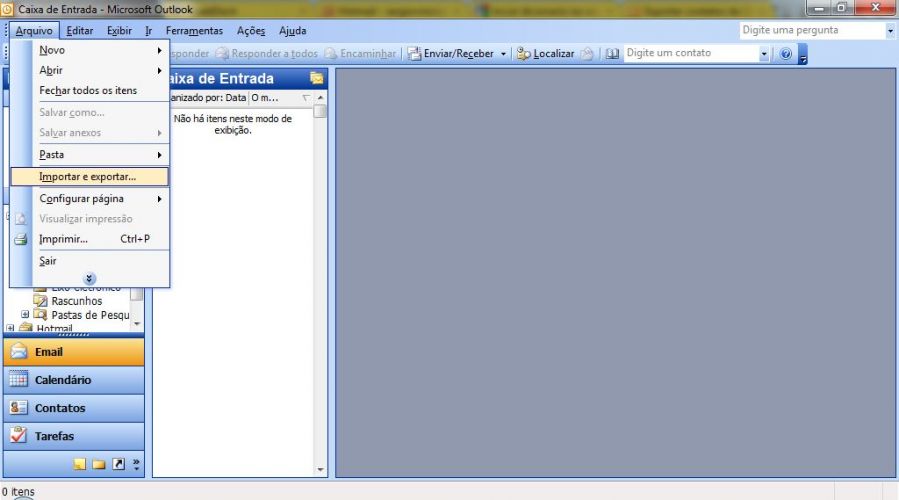899x500 pixels.
Task: Open the address book icon
Action: (x=612, y=53)
